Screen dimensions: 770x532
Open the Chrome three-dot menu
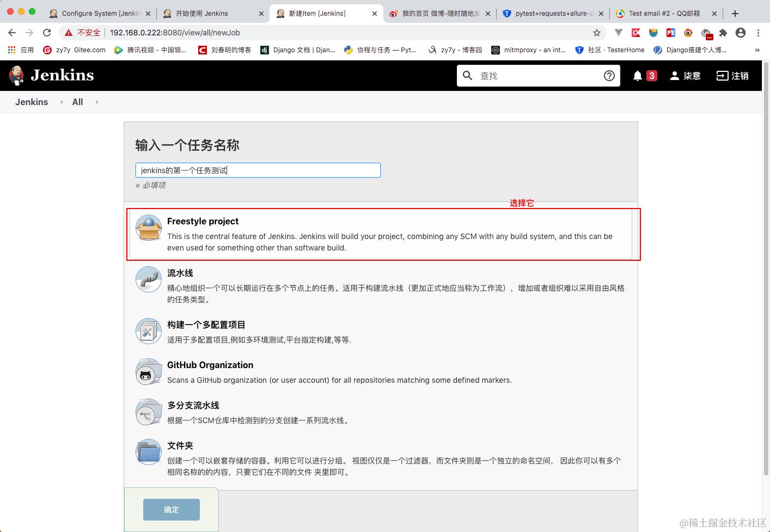click(758, 33)
